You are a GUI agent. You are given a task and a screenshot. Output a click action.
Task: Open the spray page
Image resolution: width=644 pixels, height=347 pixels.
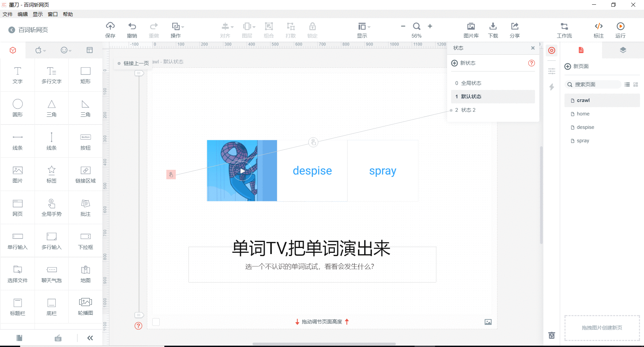602,141
